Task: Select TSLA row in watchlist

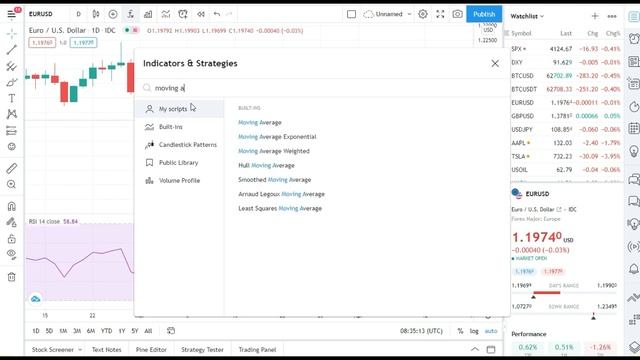Action: click(x=566, y=156)
